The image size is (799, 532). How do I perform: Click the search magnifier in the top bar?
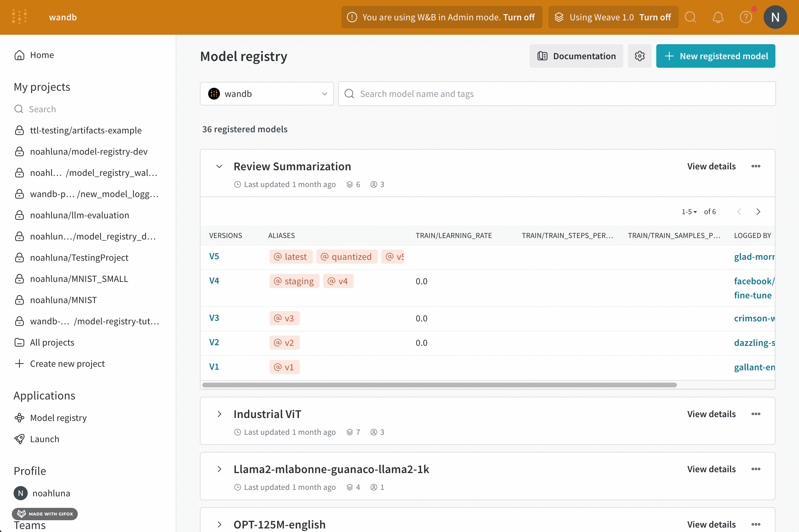click(690, 17)
